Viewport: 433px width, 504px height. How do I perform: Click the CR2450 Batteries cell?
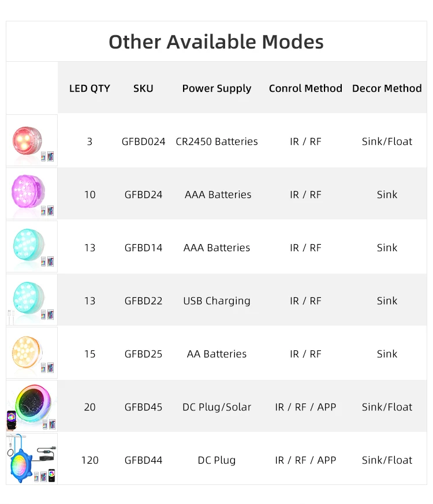[216, 141]
